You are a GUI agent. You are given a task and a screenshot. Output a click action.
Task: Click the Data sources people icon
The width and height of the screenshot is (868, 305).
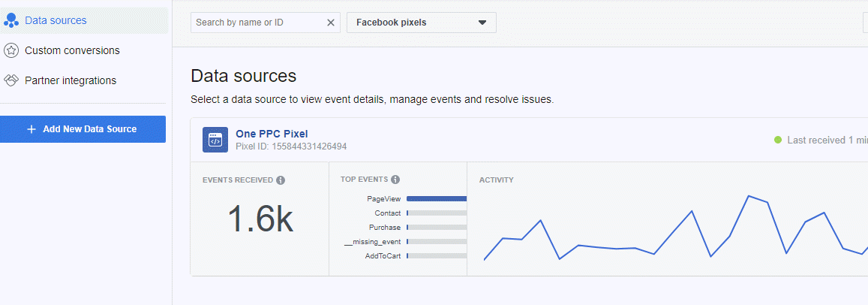(11, 21)
